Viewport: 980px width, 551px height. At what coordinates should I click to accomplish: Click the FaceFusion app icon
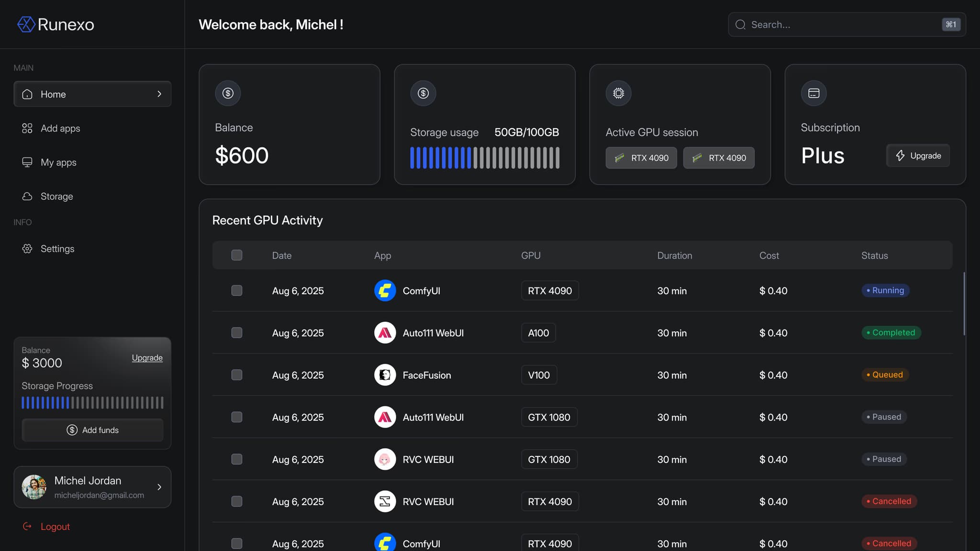click(x=385, y=375)
